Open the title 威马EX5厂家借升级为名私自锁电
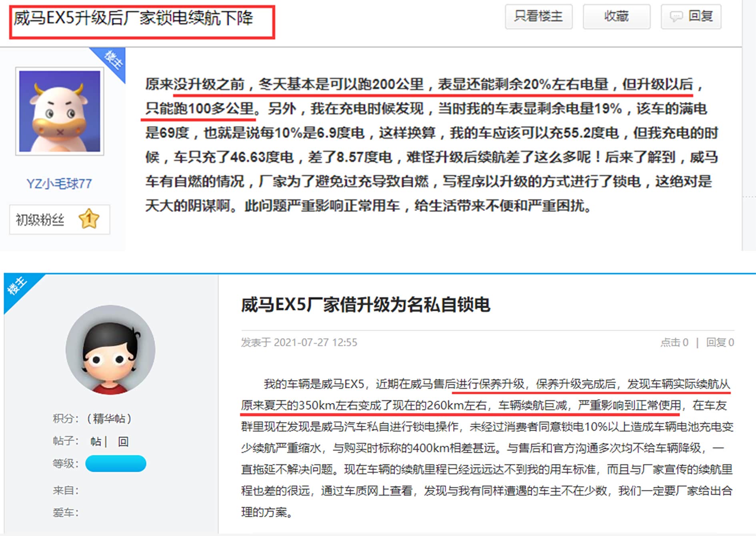 (365, 305)
